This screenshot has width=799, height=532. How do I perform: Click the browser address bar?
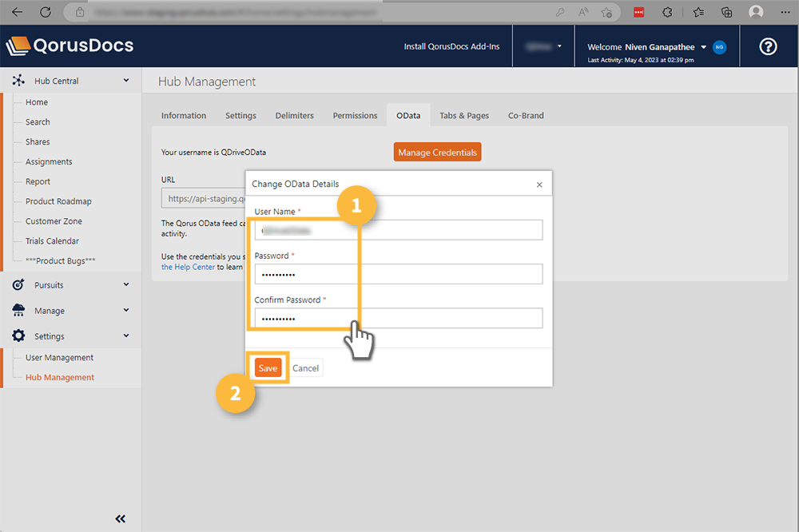point(341,12)
